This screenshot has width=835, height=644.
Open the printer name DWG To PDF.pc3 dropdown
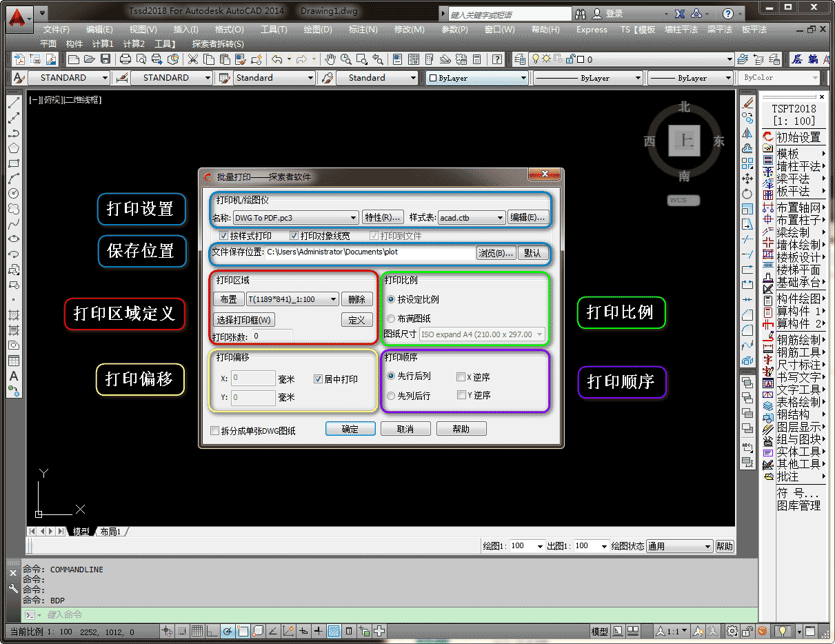[353, 218]
